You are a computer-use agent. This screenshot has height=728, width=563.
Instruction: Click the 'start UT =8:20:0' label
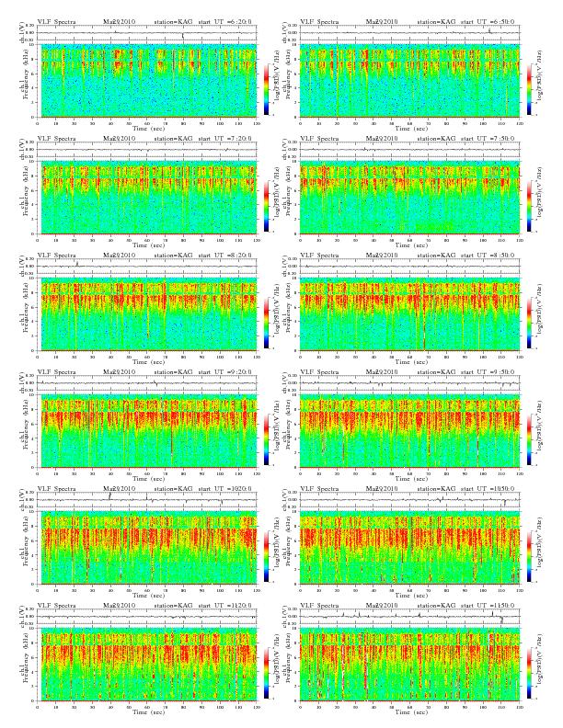pyautogui.click(x=224, y=255)
